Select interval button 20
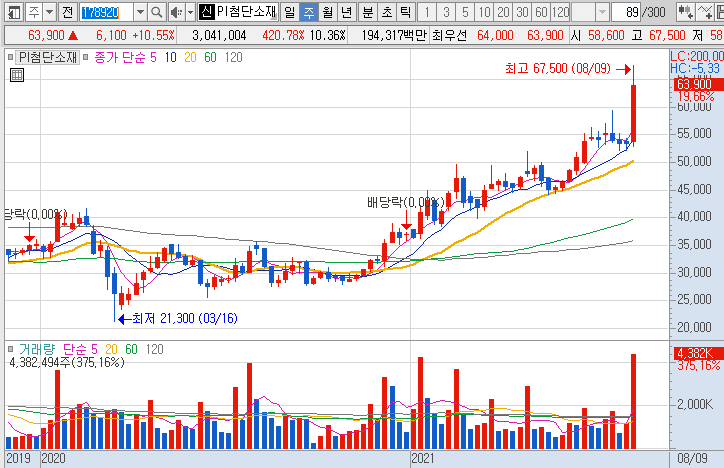 tap(503, 12)
